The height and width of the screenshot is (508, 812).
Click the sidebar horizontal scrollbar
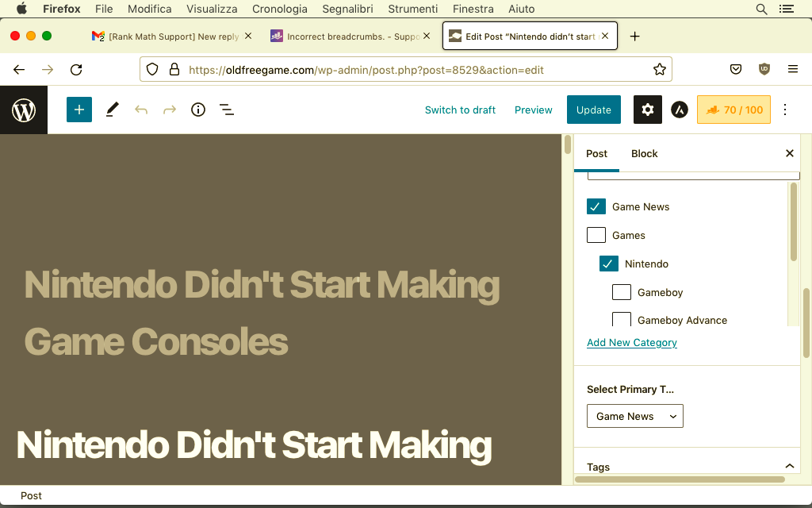click(x=680, y=479)
